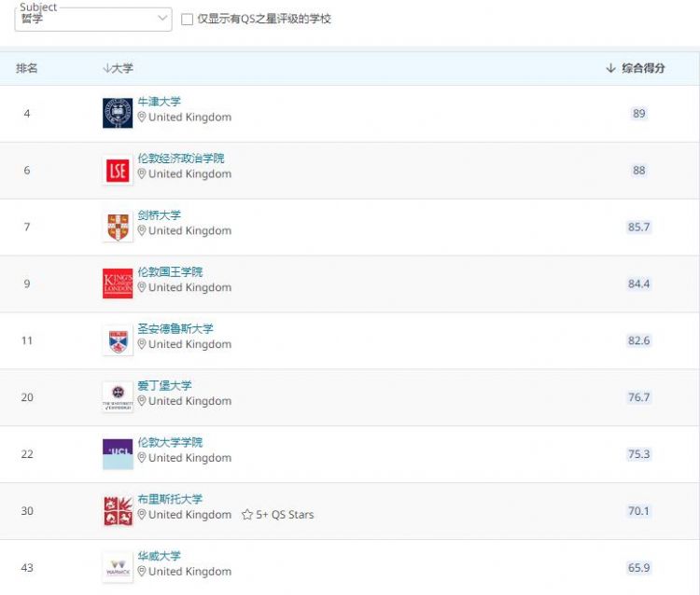Click rank number 4
This screenshot has width=700, height=595.
27,113
